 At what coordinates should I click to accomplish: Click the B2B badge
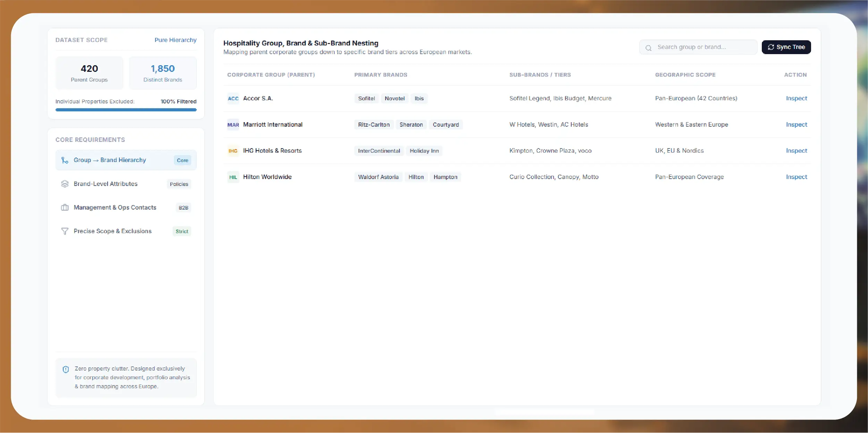point(184,208)
